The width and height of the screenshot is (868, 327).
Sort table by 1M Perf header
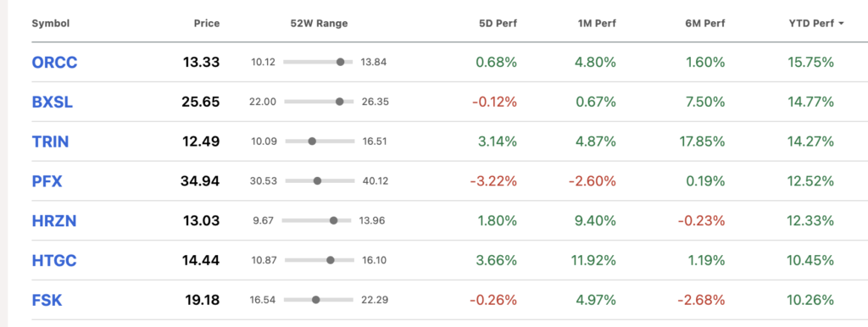(596, 23)
